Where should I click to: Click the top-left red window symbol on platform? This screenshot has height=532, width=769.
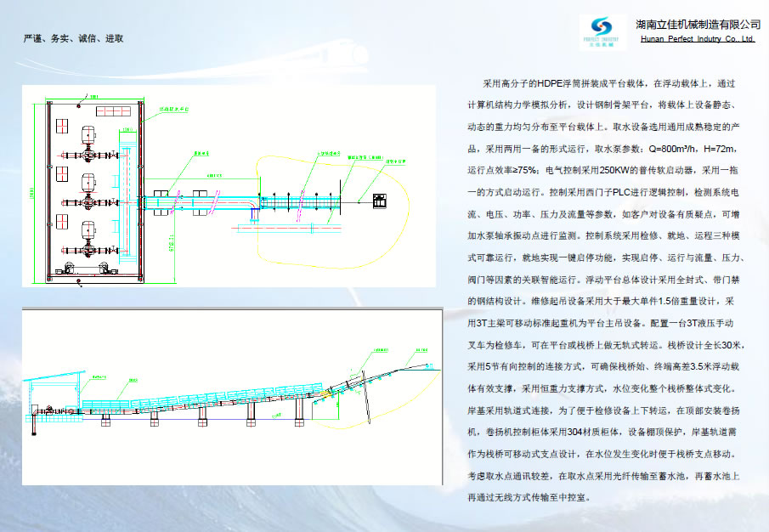[63, 126]
